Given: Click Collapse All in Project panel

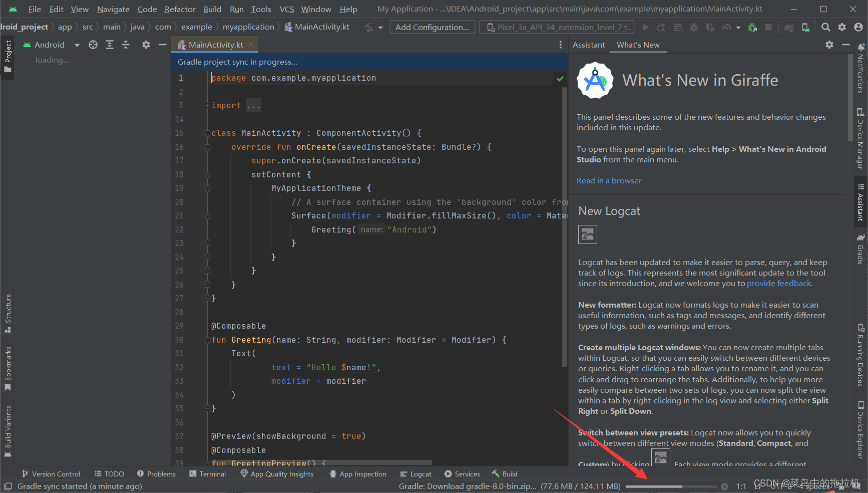Looking at the screenshot, I should pyautogui.click(x=126, y=45).
